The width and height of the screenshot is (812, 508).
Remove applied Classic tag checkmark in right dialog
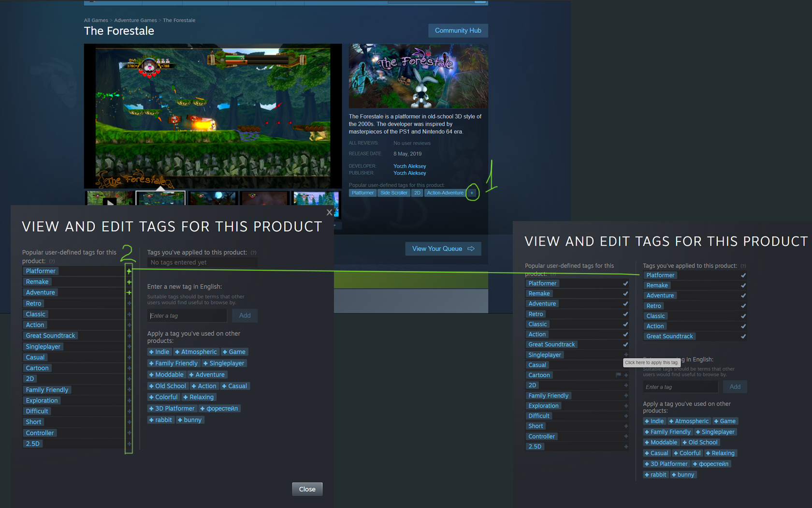[743, 316]
